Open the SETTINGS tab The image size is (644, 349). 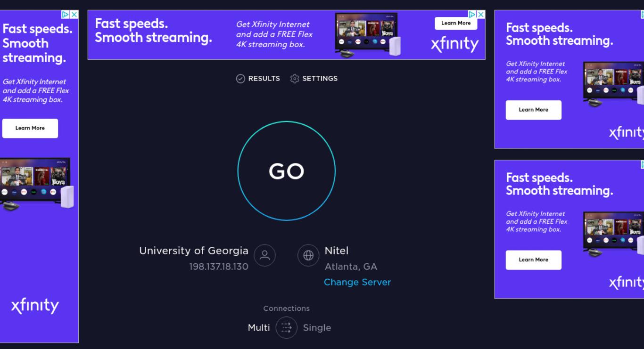(320, 79)
